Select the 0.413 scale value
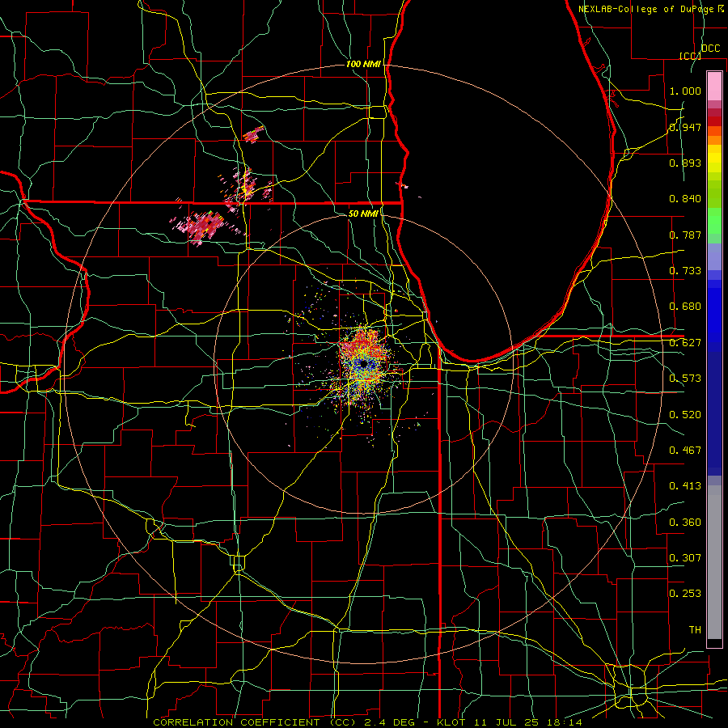 pos(685,486)
